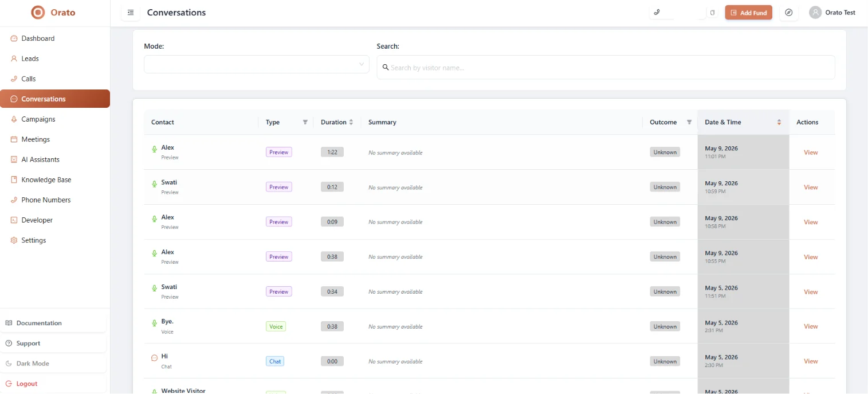This screenshot has height=394, width=868.
Task: Click the microphone icon on the Bye. row
Action: pyautogui.click(x=154, y=323)
